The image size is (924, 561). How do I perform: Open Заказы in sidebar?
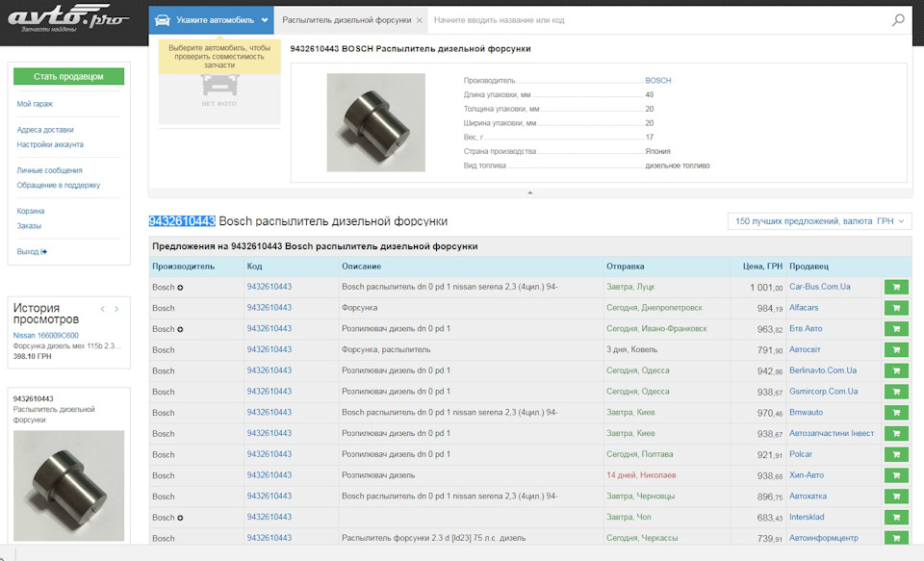tap(29, 226)
